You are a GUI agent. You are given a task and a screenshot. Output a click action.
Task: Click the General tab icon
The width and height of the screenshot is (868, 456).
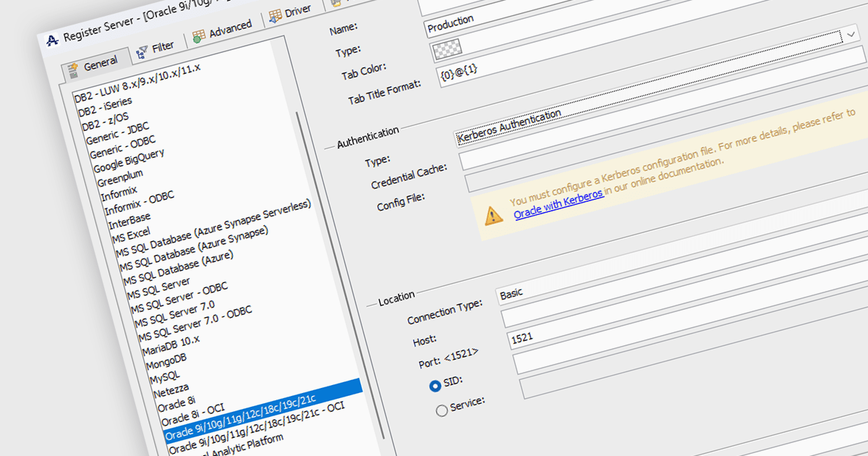coord(72,69)
